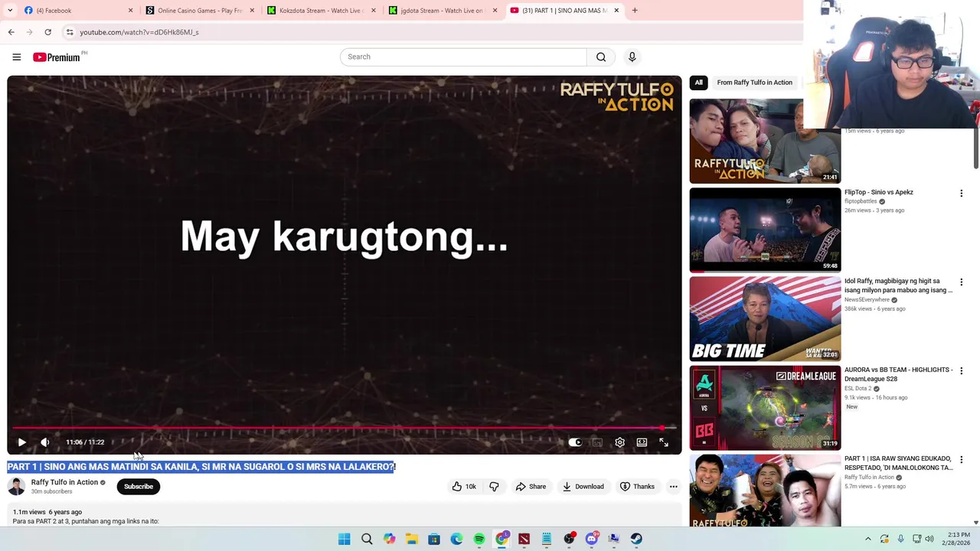The width and height of the screenshot is (980, 551).
Task: Open options menu for FlipTop Sinio vs Apekz
Action: point(962,194)
